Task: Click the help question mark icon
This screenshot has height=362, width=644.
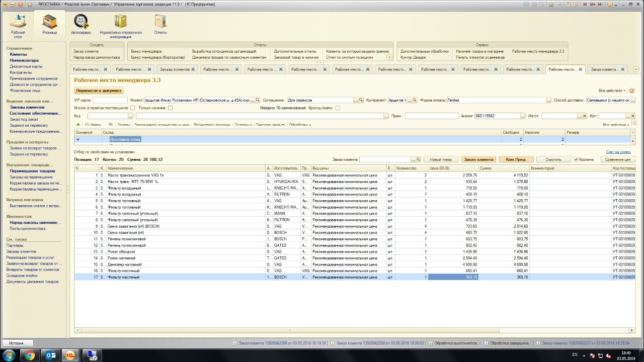Action: tap(632, 91)
